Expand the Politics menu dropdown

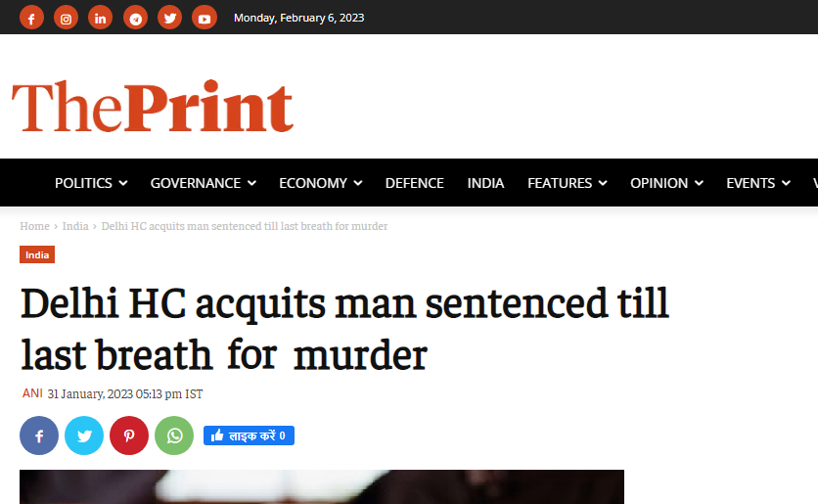(x=91, y=183)
